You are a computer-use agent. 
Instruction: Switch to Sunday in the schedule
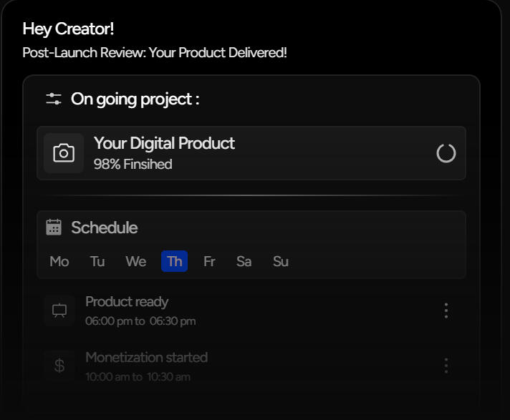coord(281,261)
